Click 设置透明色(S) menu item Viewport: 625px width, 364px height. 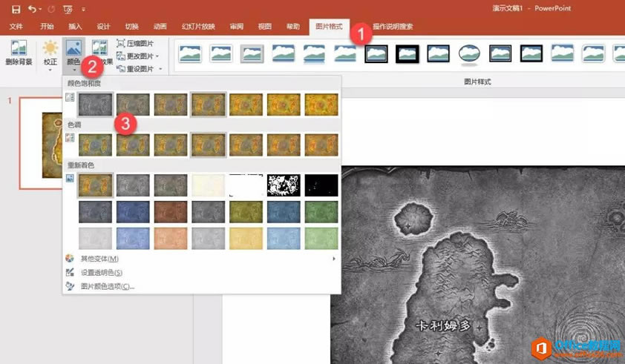coord(201,272)
